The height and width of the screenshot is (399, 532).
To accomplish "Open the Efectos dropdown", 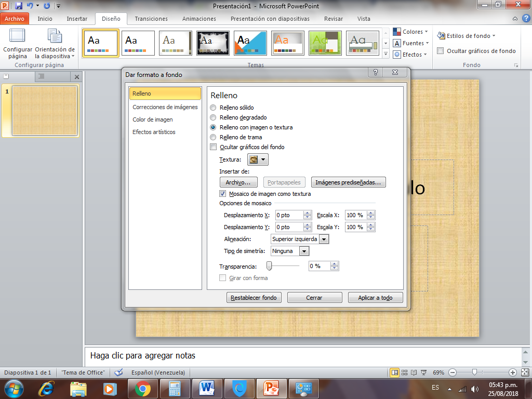I will [409, 55].
